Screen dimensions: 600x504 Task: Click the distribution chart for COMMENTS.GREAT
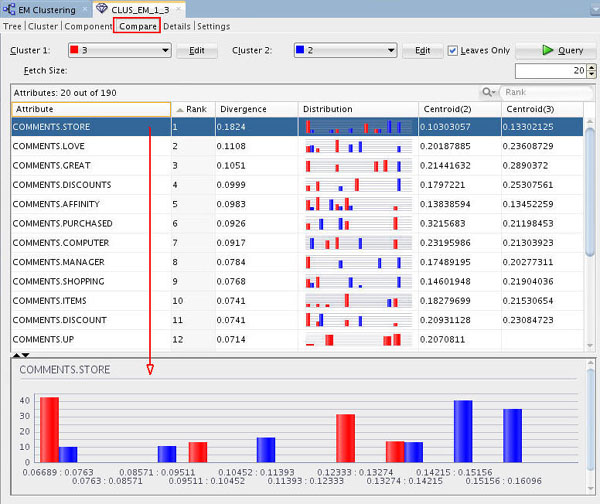point(356,165)
